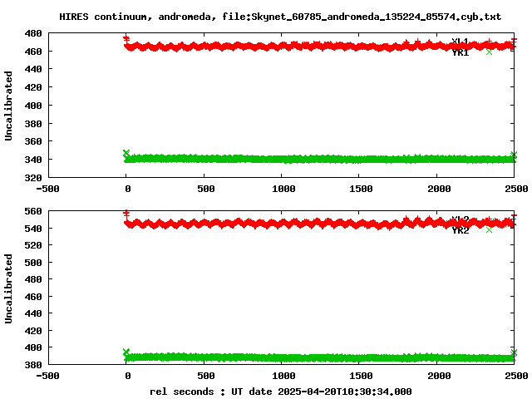Click the 380 tick label of the upper plot
The image size is (532, 399).
click(x=33, y=124)
